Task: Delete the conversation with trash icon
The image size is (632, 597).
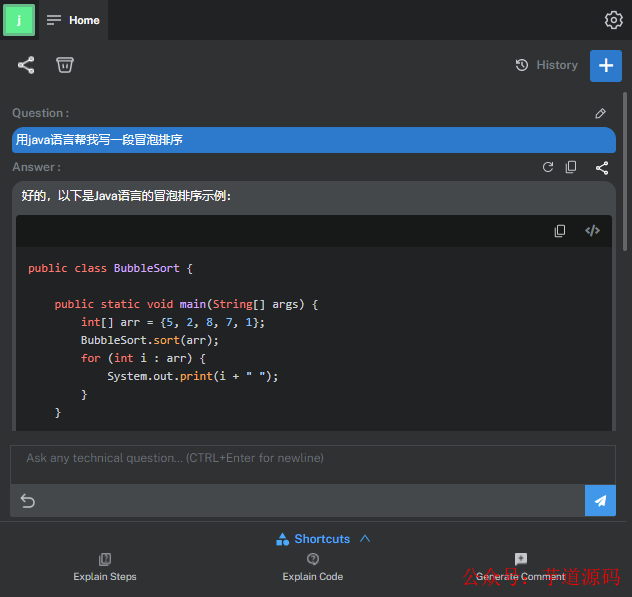Action: point(64,65)
